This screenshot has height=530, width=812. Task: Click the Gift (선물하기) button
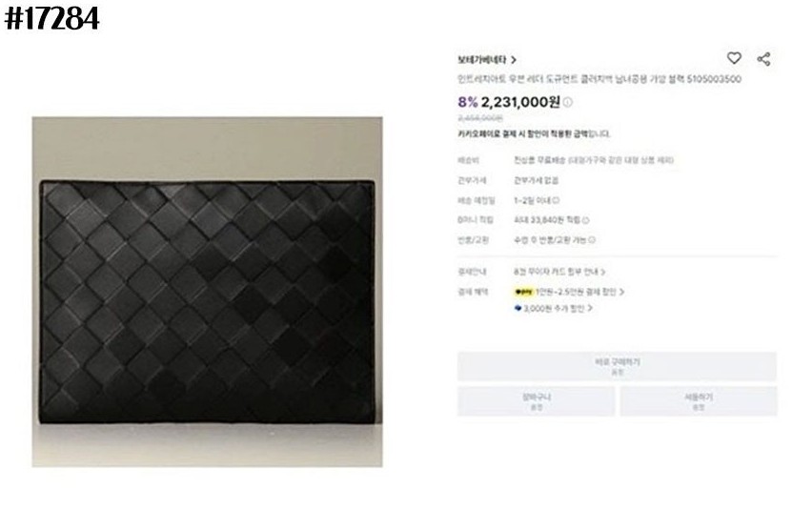[698, 401]
